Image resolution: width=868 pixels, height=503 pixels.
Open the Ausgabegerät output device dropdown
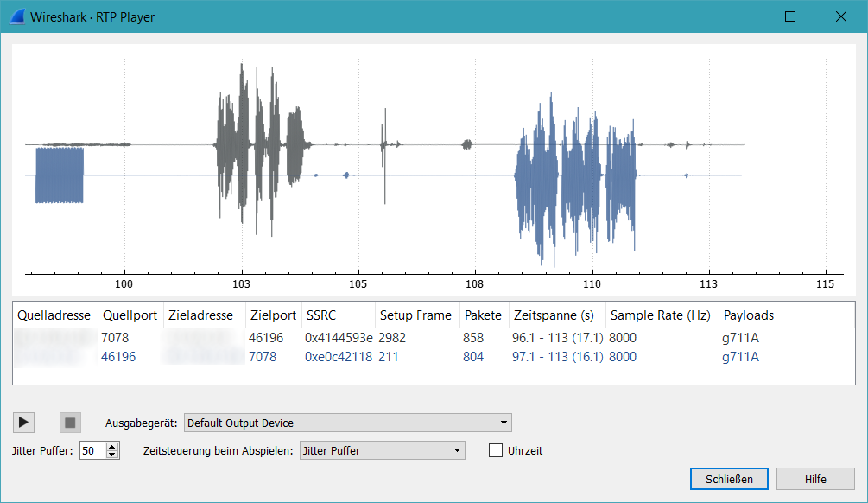(x=348, y=423)
